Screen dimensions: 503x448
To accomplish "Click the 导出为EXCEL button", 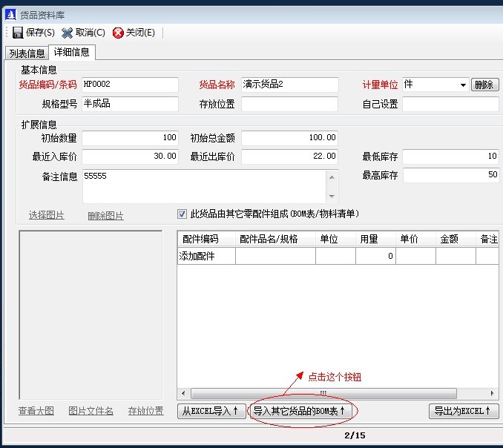I will pyautogui.click(x=463, y=411).
